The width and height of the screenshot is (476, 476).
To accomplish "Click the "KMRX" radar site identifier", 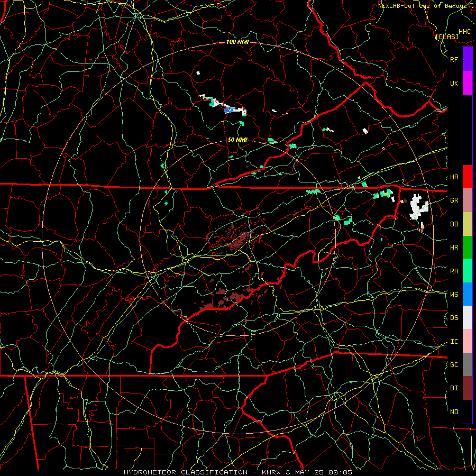I will (x=271, y=472).
